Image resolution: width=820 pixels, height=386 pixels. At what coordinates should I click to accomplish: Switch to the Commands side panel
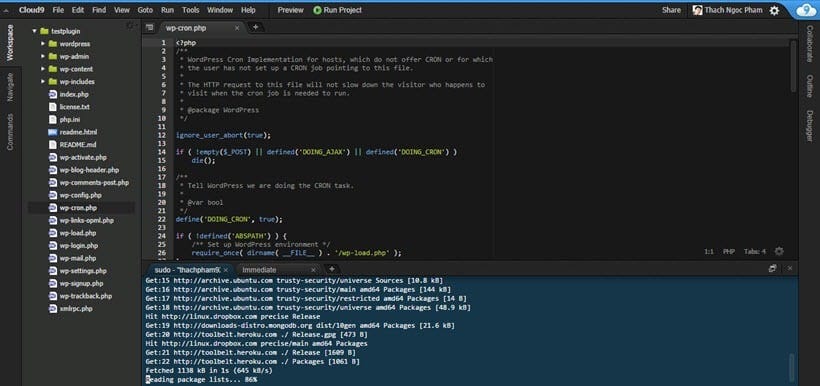[10, 132]
